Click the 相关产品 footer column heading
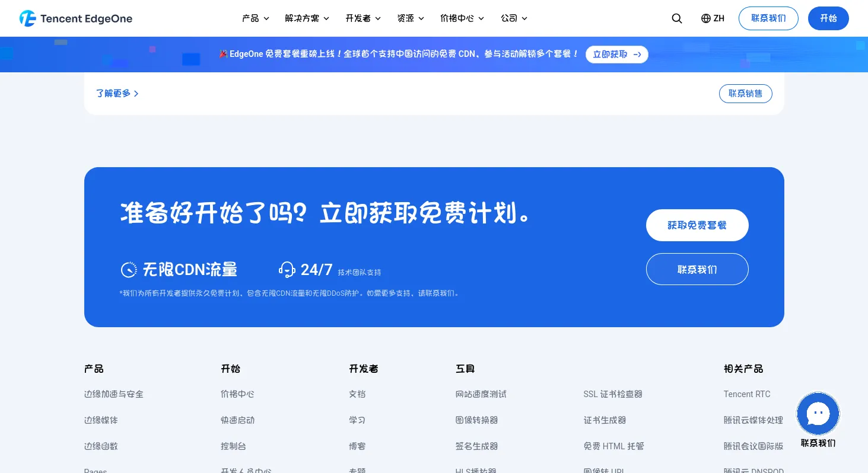 click(743, 369)
